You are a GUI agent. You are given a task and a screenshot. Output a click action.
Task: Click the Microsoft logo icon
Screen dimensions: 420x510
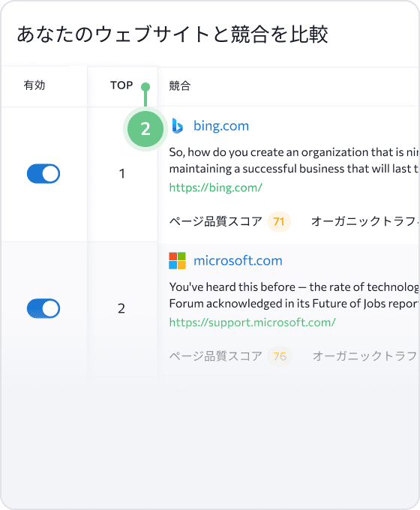[x=177, y=260]
